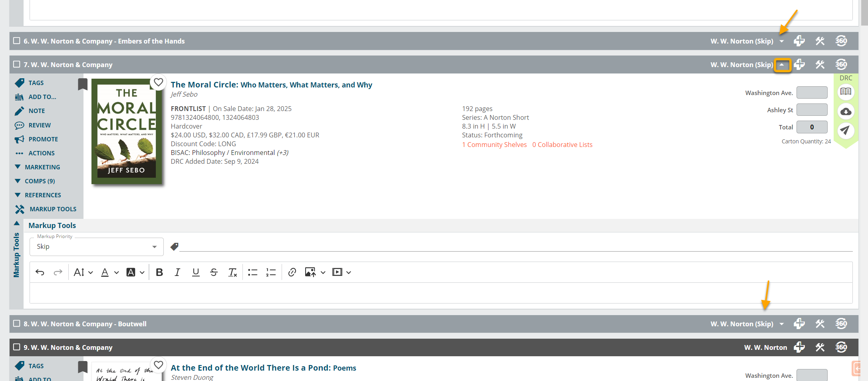Insert a link in markup editor

292,272
